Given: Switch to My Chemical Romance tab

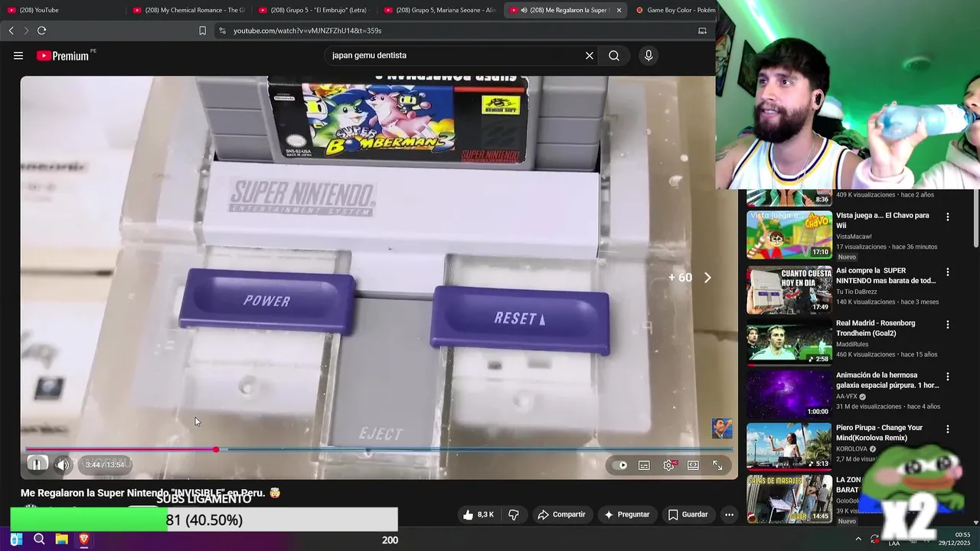Looking at the screenshot, I should click(188, 10).
